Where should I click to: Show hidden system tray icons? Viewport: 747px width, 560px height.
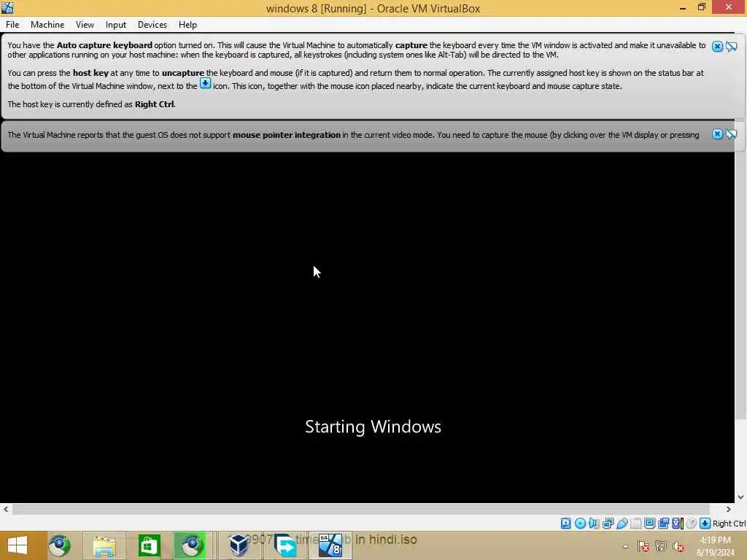pyautogui.click(x=625, y=546)
